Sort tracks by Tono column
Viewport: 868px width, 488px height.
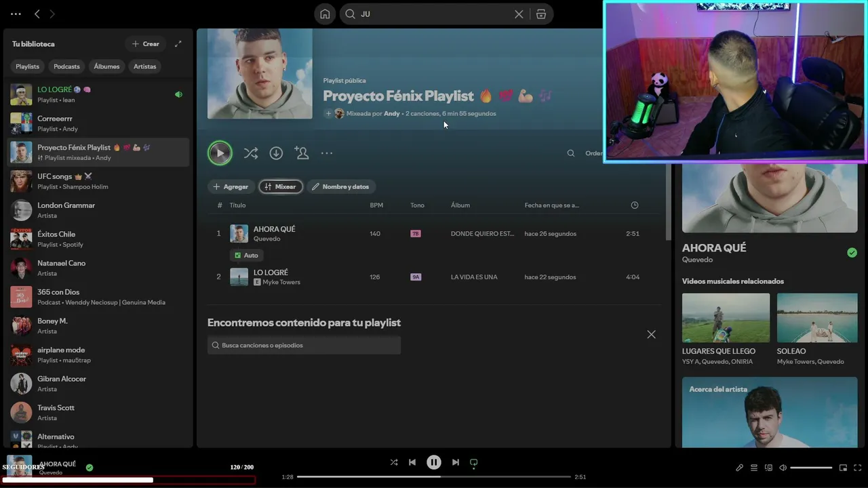click(x=417, y=205)
